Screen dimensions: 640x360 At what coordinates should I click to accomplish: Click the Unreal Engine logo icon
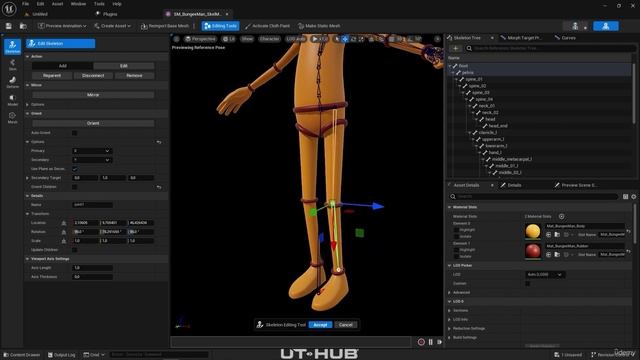(x=9, y=9)
